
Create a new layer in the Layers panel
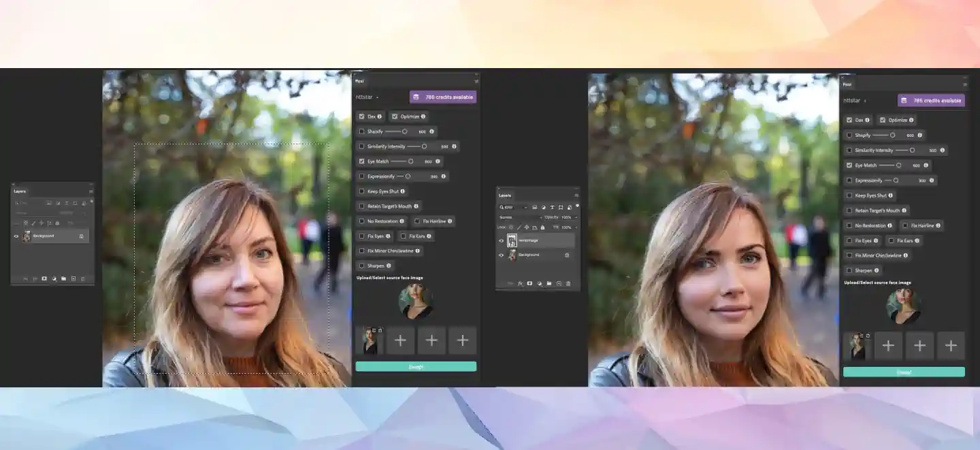click(x=559, y=284)
